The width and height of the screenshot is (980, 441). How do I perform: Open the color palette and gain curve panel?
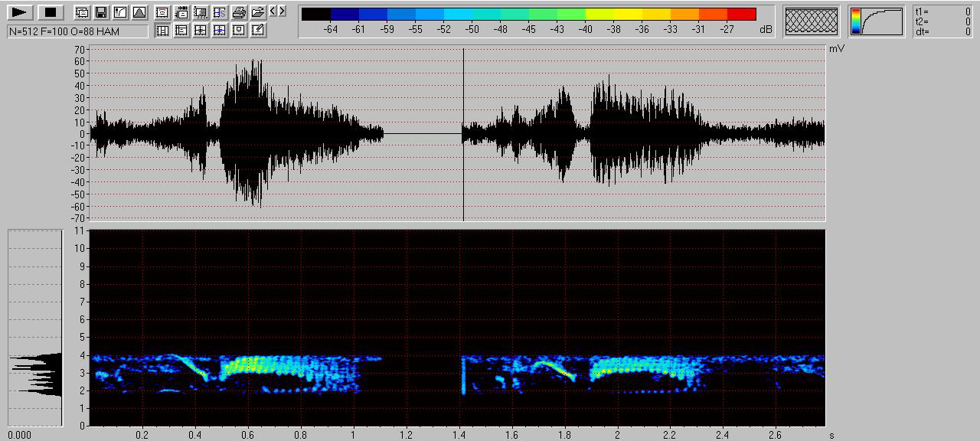coord(876,21)
